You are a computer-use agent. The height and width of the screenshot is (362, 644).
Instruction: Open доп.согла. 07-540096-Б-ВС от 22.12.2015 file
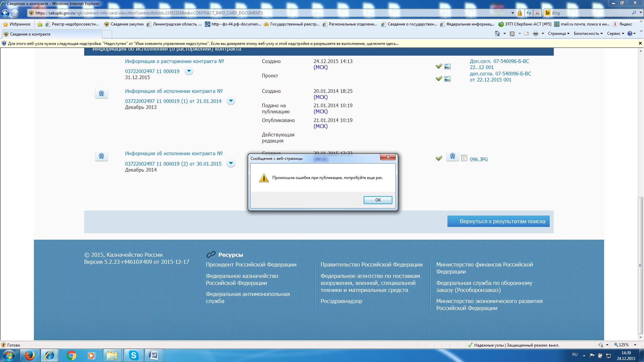[500, 77]
